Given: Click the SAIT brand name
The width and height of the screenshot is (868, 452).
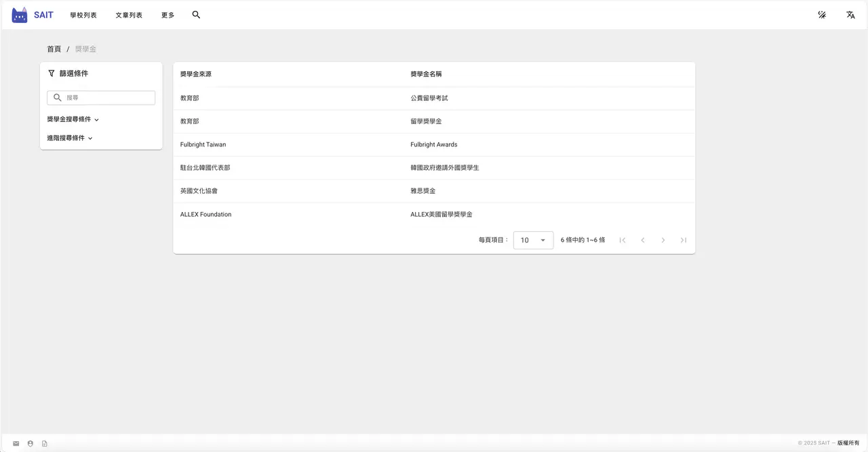Looking at the screenshot, I should pyautogui.click(x=43, y=15).
